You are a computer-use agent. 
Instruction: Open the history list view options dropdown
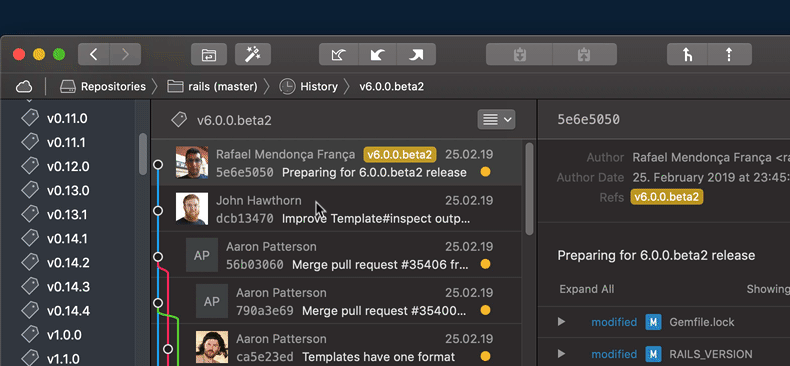pyautogui.click(x=496, y=119)
